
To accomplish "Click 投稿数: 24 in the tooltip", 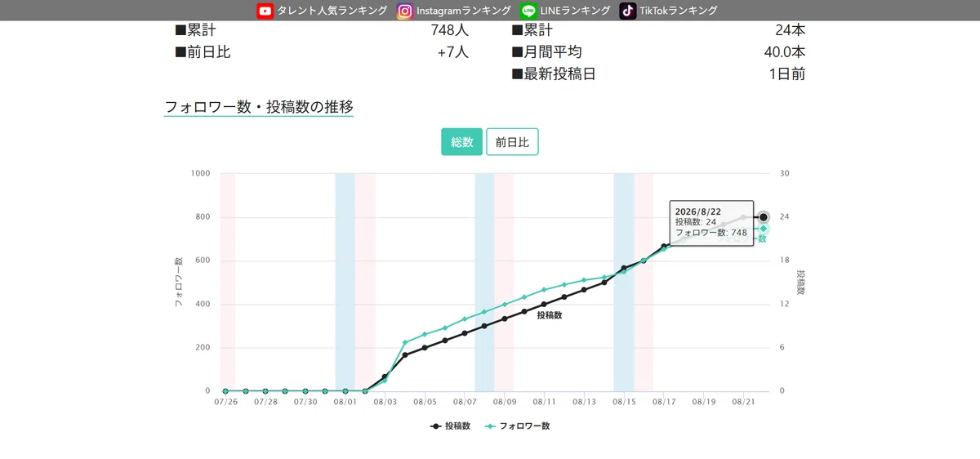I will (x=696, y=222).
